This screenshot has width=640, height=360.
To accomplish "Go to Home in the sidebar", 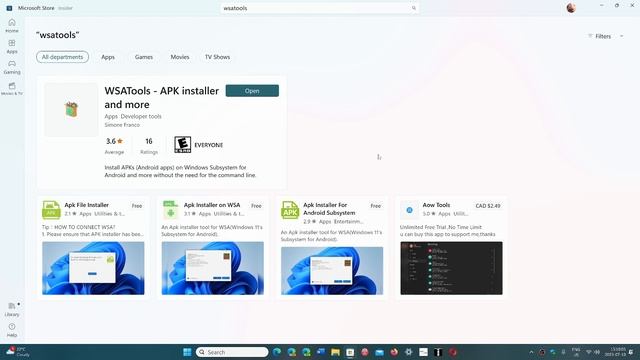I will pos(12,25).
